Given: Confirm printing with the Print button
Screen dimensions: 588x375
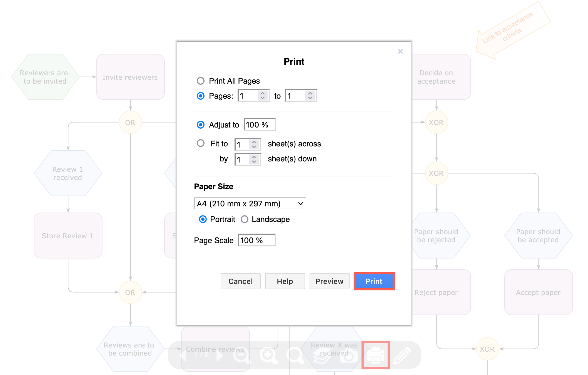Looking at the screenshot, I should click(x=374, y=281).
